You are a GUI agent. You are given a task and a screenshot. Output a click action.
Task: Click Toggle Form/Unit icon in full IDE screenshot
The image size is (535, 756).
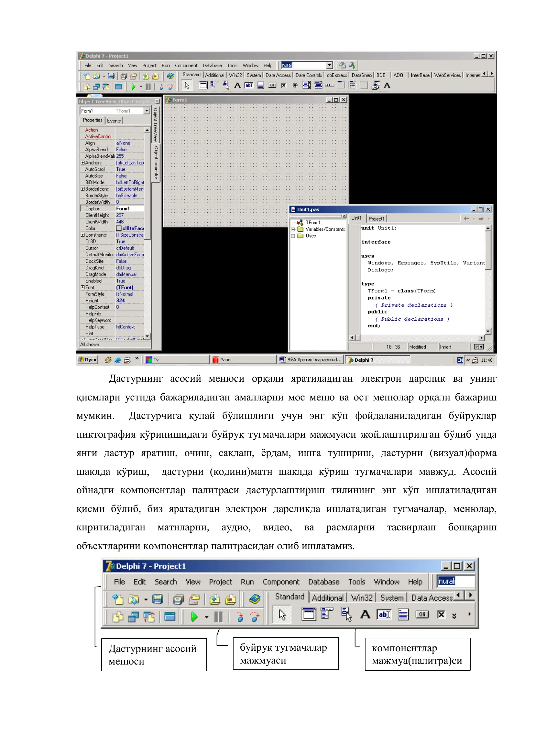[106, 87]
